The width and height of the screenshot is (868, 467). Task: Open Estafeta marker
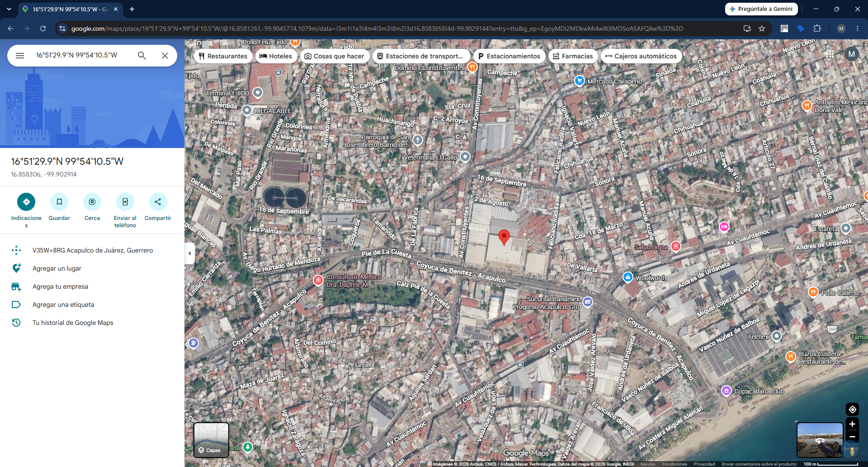846,229
